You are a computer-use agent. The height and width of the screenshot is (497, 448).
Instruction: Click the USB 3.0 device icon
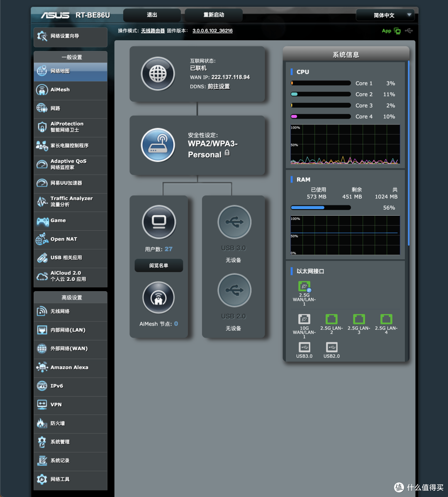tap(234, 222)
